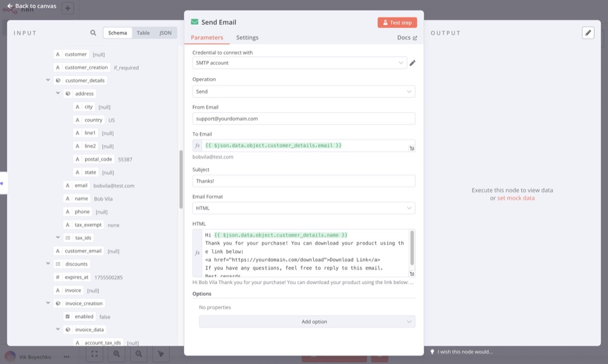The image size is (608, 364).
Task: Edit SMTP credential with pencil icon
Action: tap(413, 63)
